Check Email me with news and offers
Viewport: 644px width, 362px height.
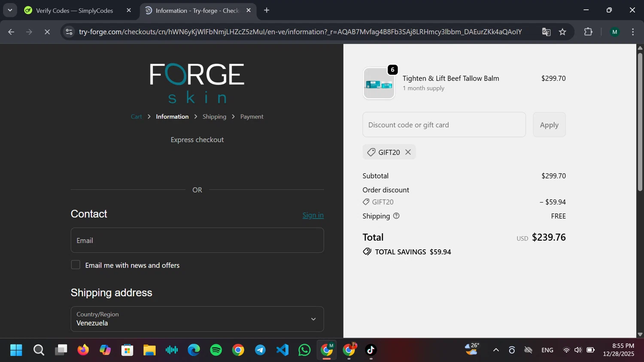(76, 265)
